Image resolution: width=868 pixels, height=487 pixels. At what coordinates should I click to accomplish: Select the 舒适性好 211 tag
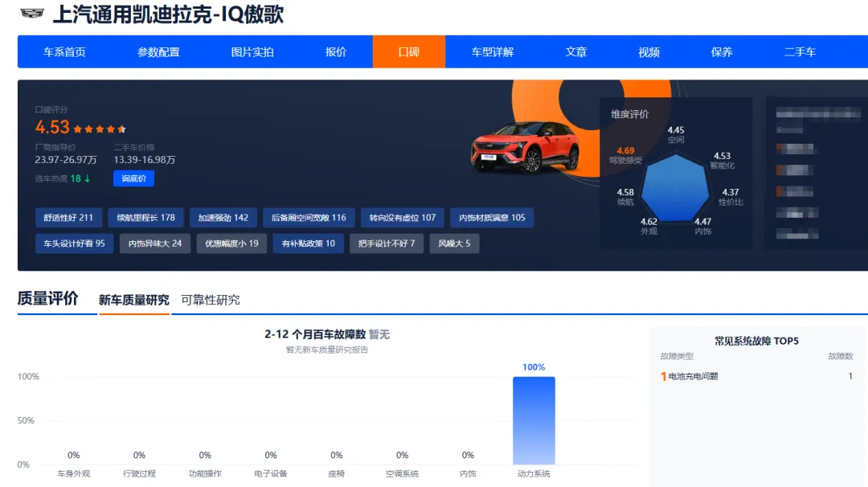[68, 218]
